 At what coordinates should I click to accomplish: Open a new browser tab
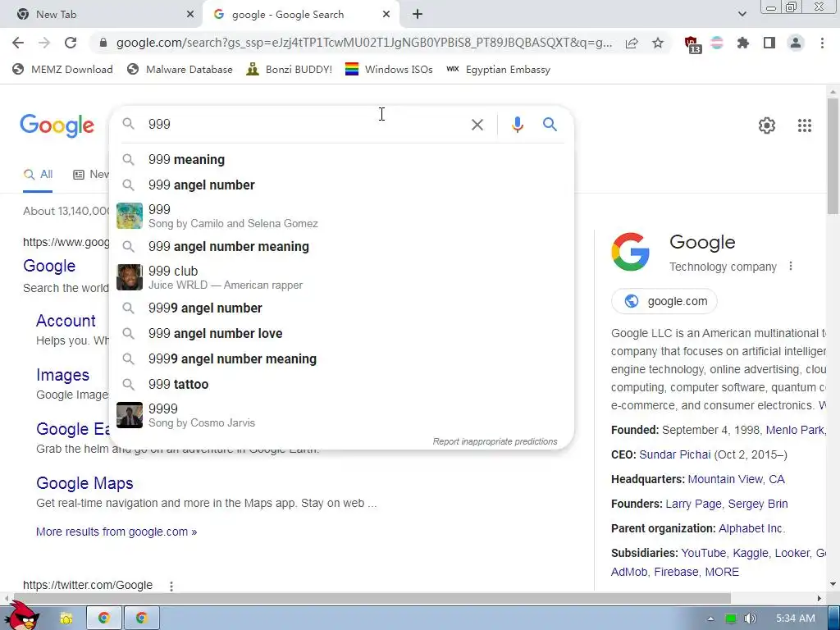point(418,15)
